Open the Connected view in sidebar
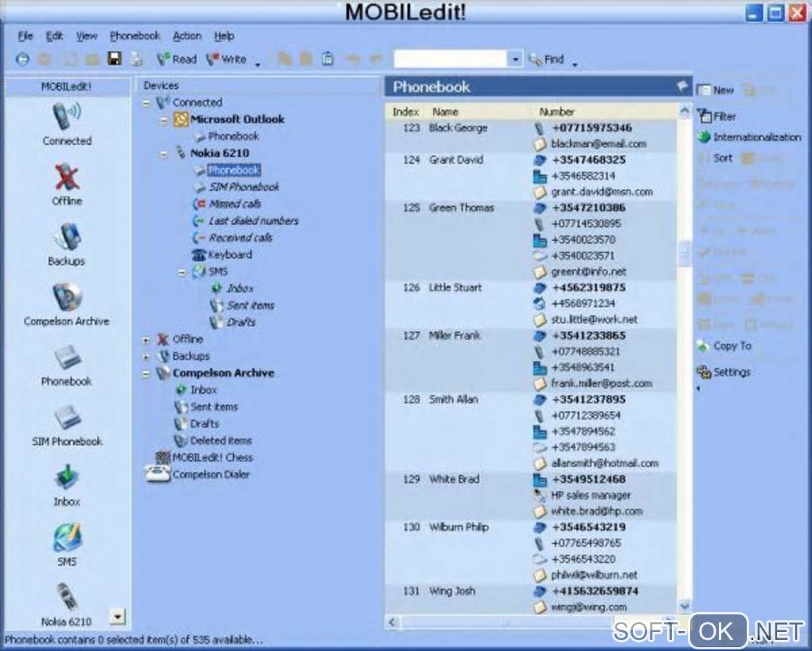812x651 pixels. coord(67,124)
